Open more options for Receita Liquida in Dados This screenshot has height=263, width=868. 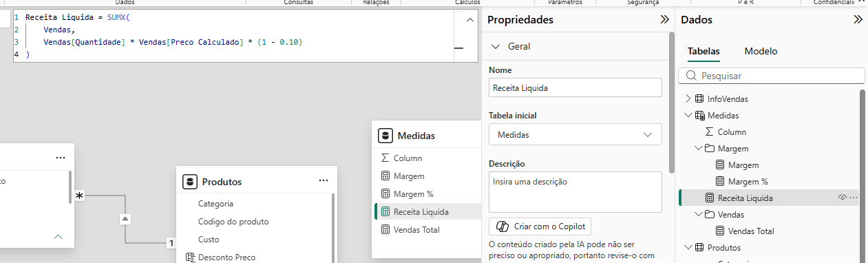[x=854, y=198]
